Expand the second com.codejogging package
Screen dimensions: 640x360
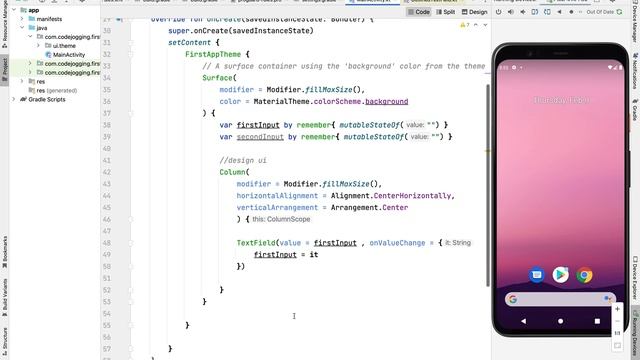[x=30, y=64]
